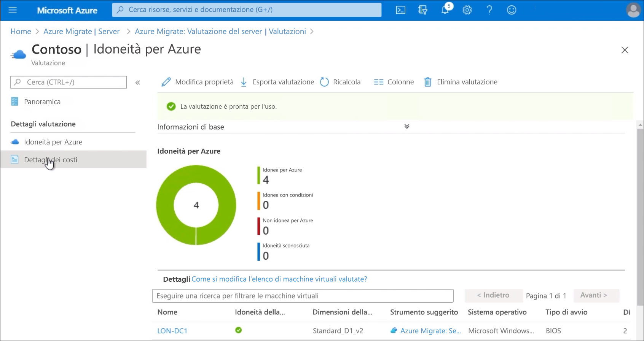Go to Azure Migrate | Server breadcrumb
644x341 pixels.
tap(81, 32)
